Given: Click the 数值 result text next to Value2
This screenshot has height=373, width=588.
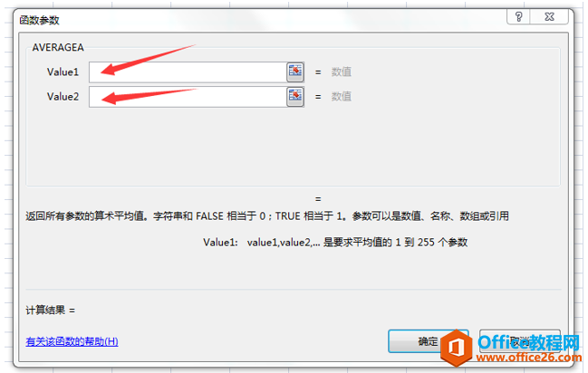Looking at the screenshot, I should pyautogui.click(x=342, y=96).
